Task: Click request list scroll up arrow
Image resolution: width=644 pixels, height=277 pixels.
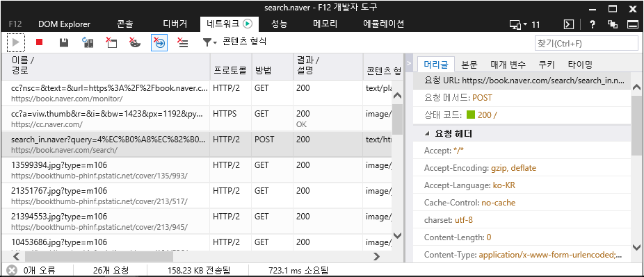Action: [397, 95]
